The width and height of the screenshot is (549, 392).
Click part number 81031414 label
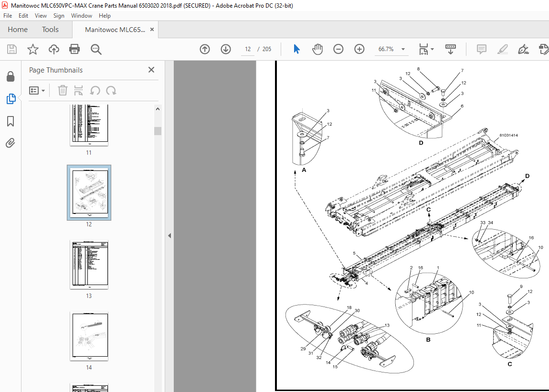(x=508, y=135)
